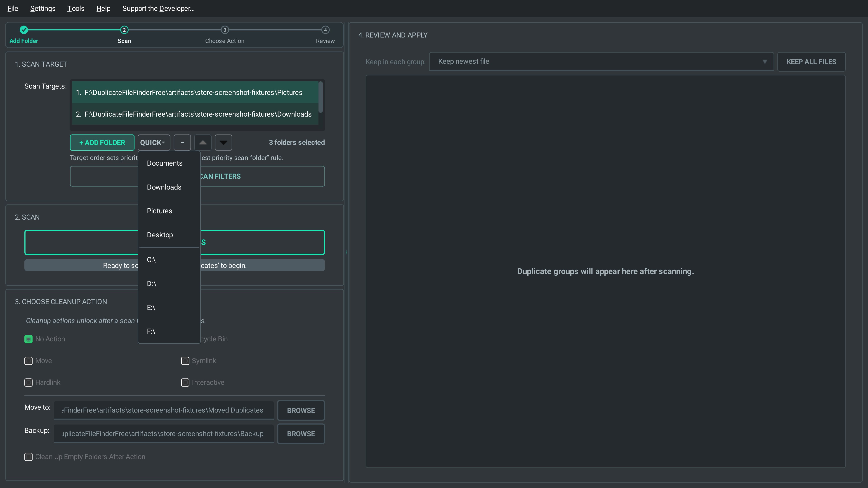
Task: Click BROWSE next to Move to field
Action: (301, 411)
